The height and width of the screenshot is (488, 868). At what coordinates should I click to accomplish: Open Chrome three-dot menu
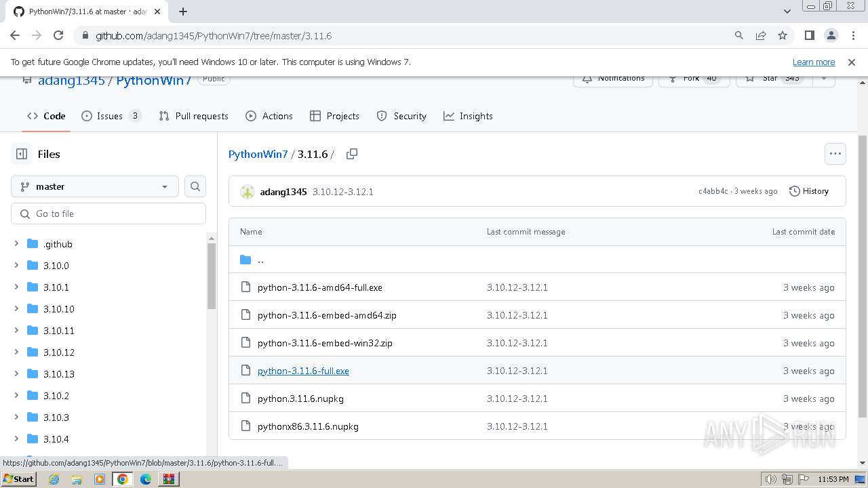852,35
